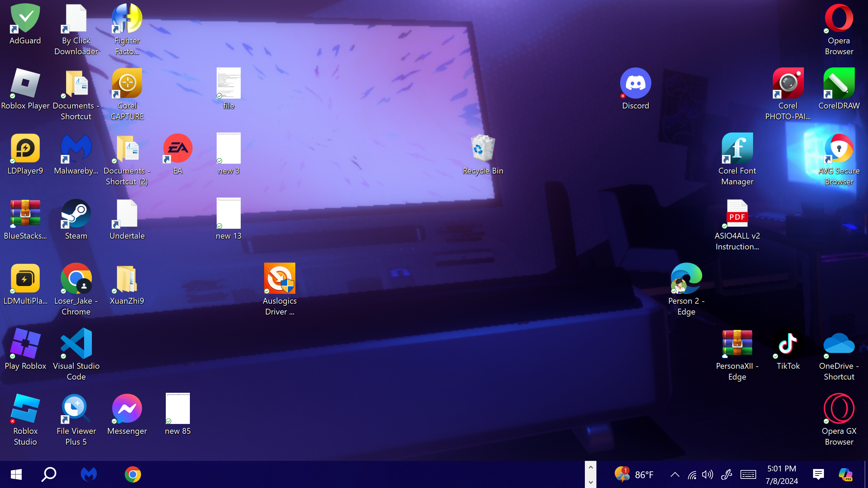Image resolution: width=868 pixels, height=488 pixels.
Task: Click the Messenger desktop icon
Action: click(x=127, y=409)
